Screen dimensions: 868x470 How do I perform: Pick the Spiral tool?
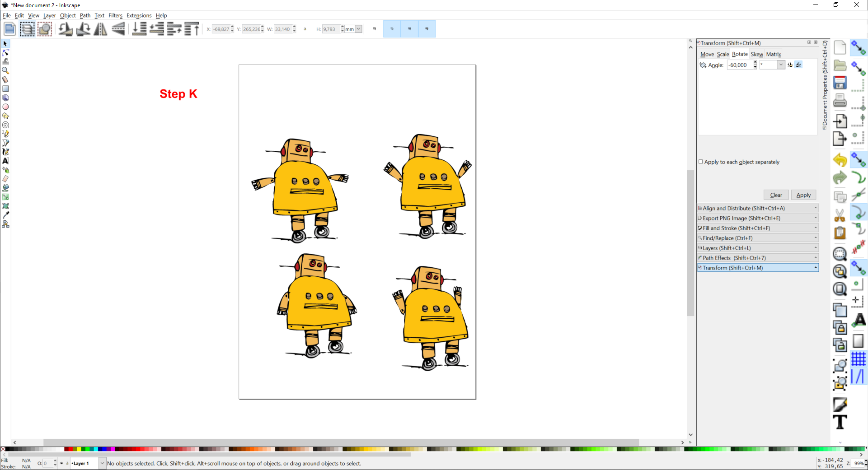pyautogui.click(x=5, y=125)
